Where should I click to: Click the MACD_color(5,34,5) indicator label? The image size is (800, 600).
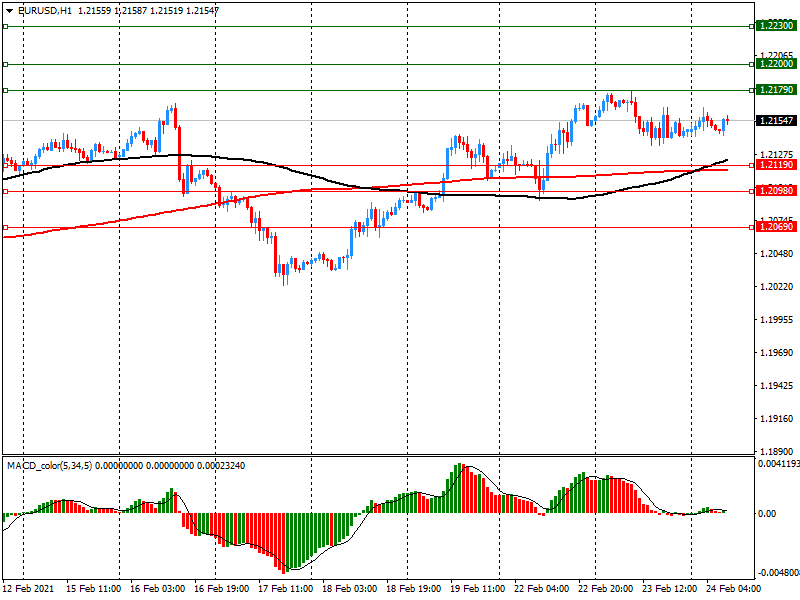click(x=50, y=466)
